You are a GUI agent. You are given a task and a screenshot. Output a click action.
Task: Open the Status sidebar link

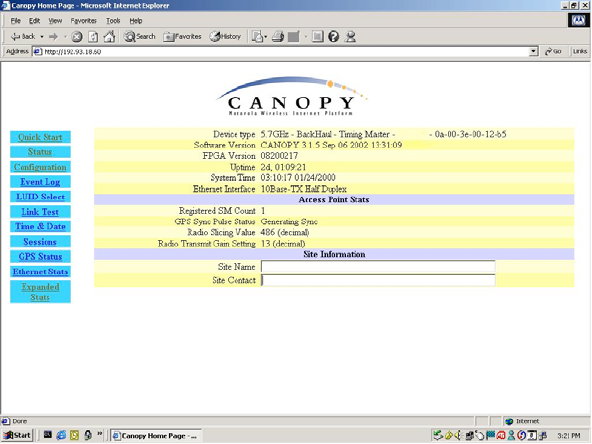point(40,152)
